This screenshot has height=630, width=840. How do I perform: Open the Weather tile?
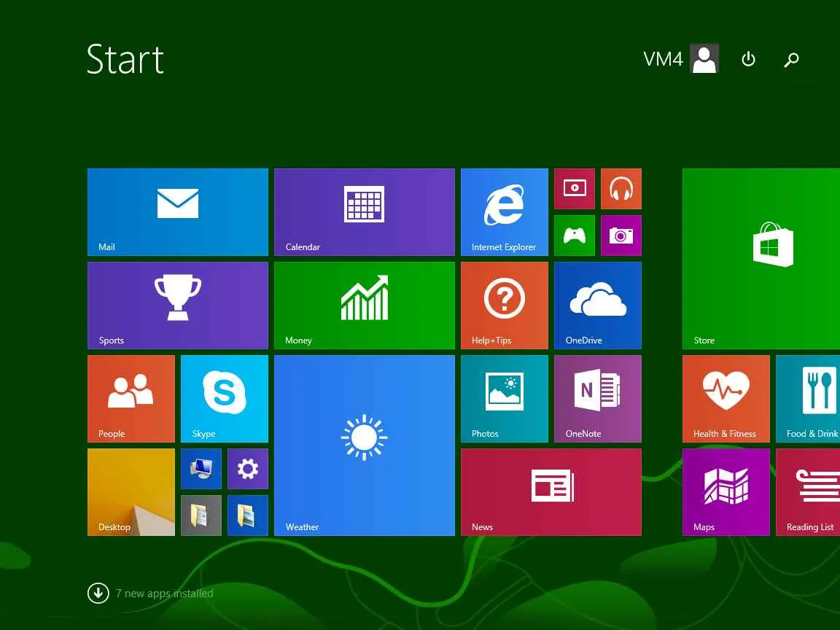point(365,446)
